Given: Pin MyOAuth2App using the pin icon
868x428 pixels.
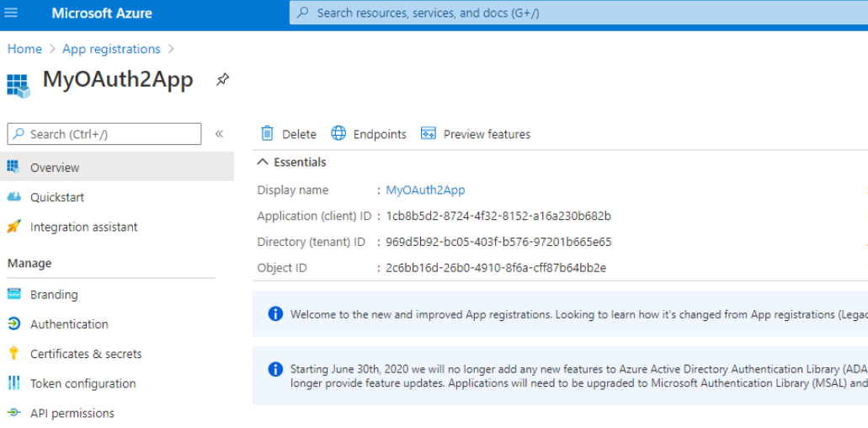Looking at the screenshot, I should [x=222, y=79].
